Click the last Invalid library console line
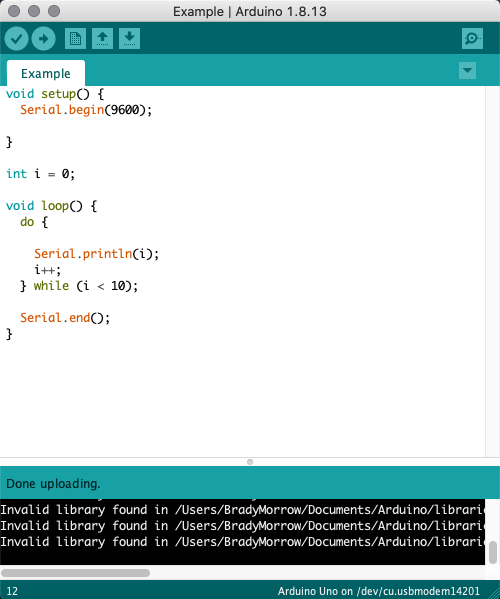The height and width of the screenshot is (599, 500). pos(243,542)
